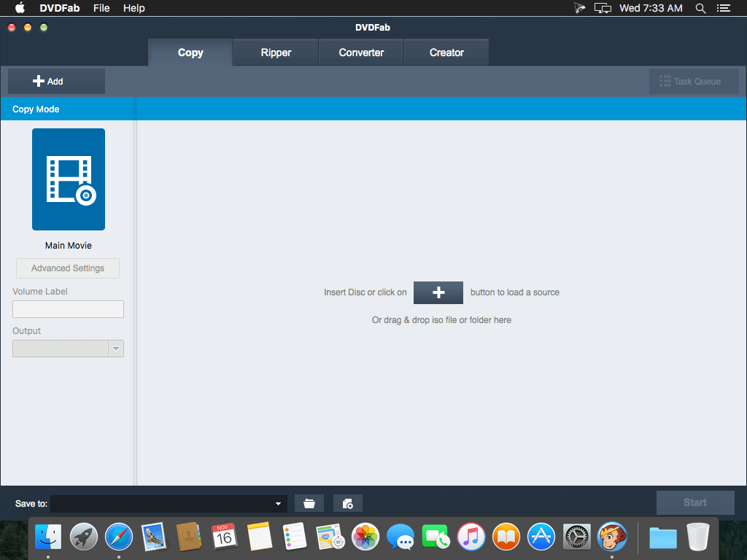Open Maps from the Dock
The image size is (747, 560).
click(330, 537)
